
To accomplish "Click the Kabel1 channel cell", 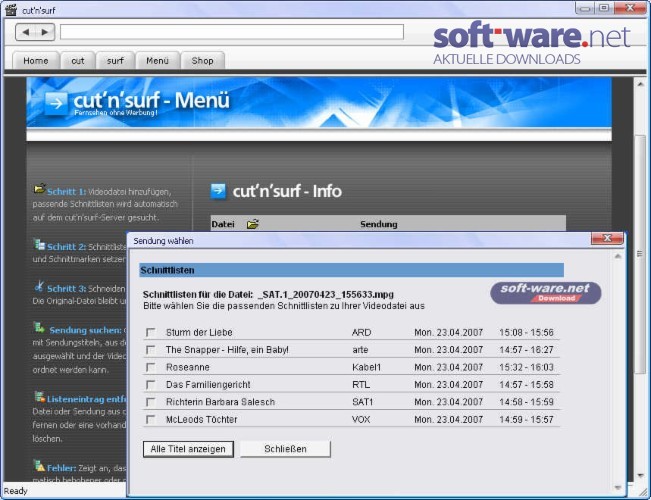I will tap(366, 367).
